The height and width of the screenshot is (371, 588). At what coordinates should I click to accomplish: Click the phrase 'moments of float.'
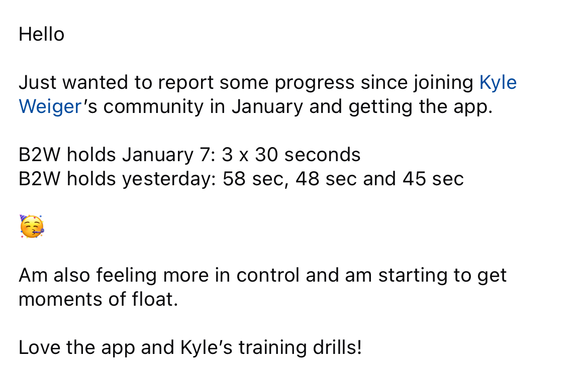pyautogui.click(x=98, y=299)
